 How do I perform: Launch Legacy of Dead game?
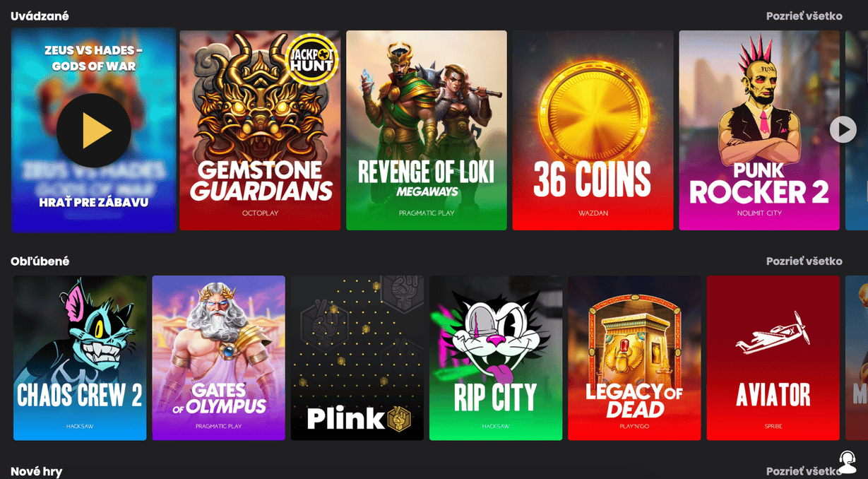coord(634,358)
